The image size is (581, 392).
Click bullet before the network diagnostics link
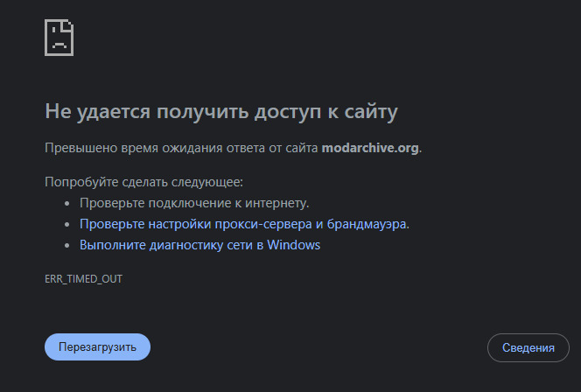tap(67, 245)
